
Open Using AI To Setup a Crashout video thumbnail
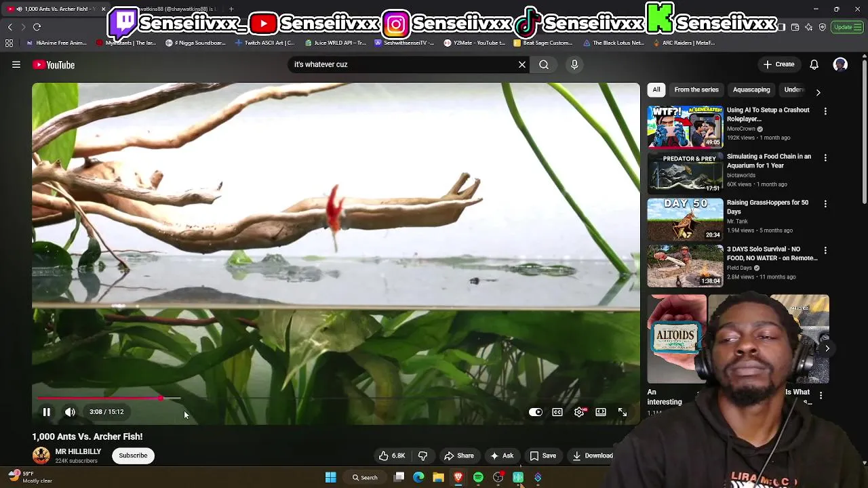(685, 126)
